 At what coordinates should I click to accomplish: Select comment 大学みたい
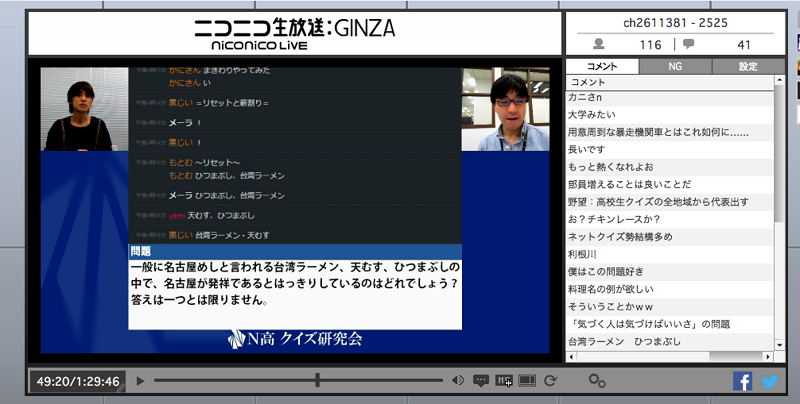670,115
